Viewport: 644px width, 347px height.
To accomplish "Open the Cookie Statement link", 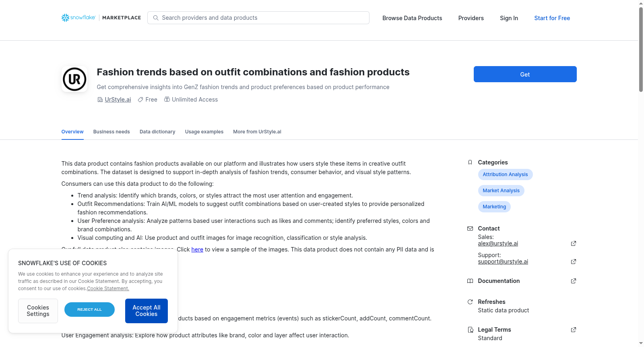I will tap(108, 289).
